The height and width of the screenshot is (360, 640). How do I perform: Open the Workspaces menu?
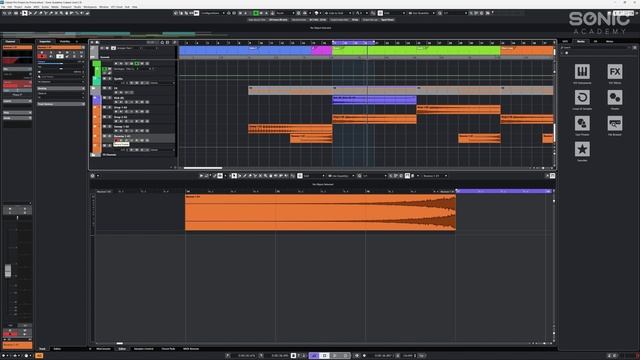coord(90,7)
